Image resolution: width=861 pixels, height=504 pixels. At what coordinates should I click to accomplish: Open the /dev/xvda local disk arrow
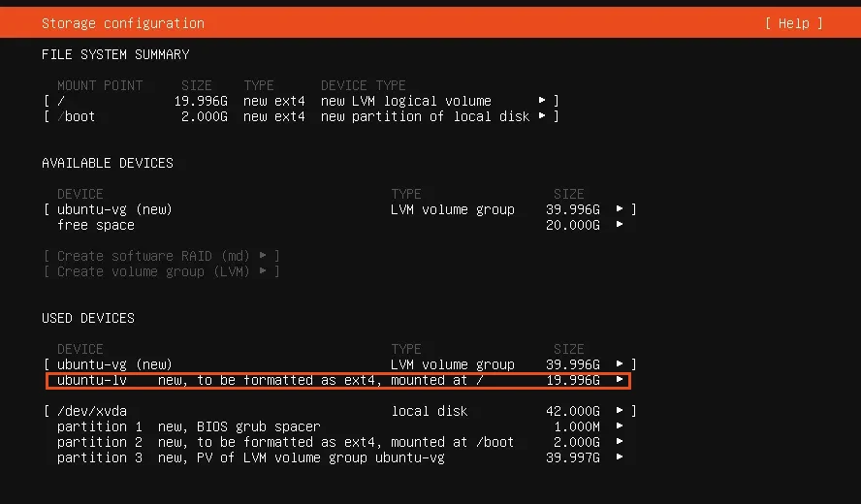coord(621,411)
